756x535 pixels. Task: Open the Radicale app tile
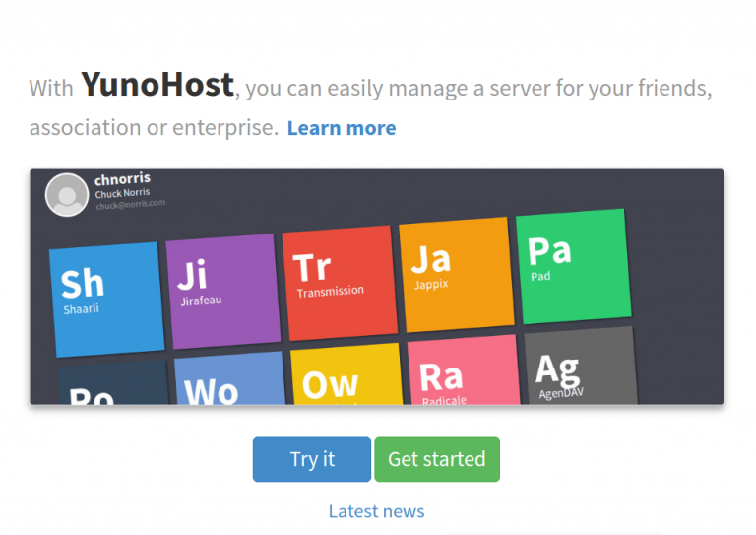pos(464,370)
